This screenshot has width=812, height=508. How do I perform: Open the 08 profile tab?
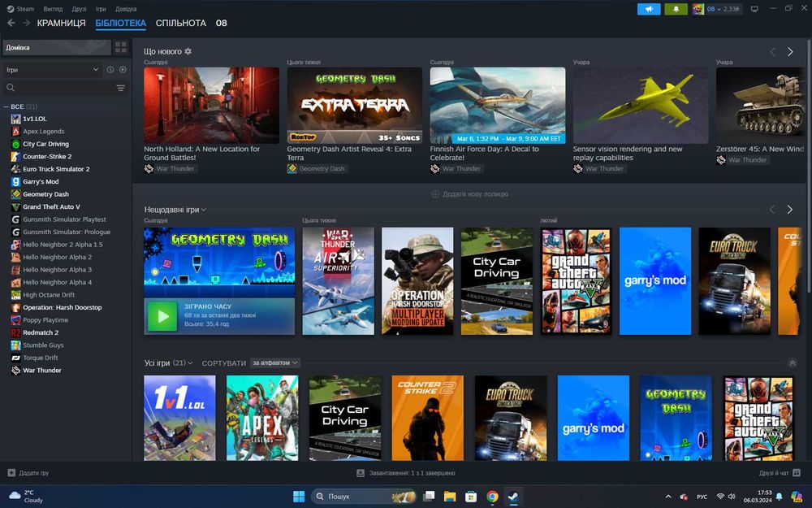point(221,23)
